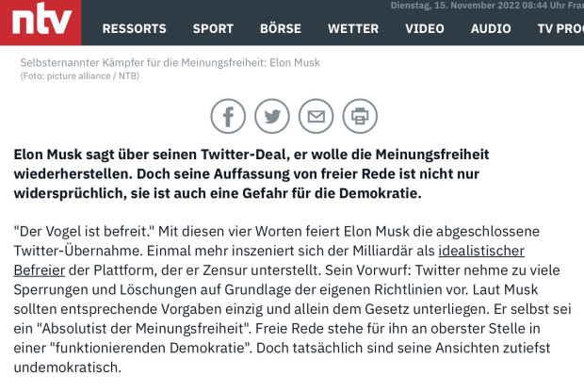
Task: Go to the SPORT section
Action: [213, 28]
